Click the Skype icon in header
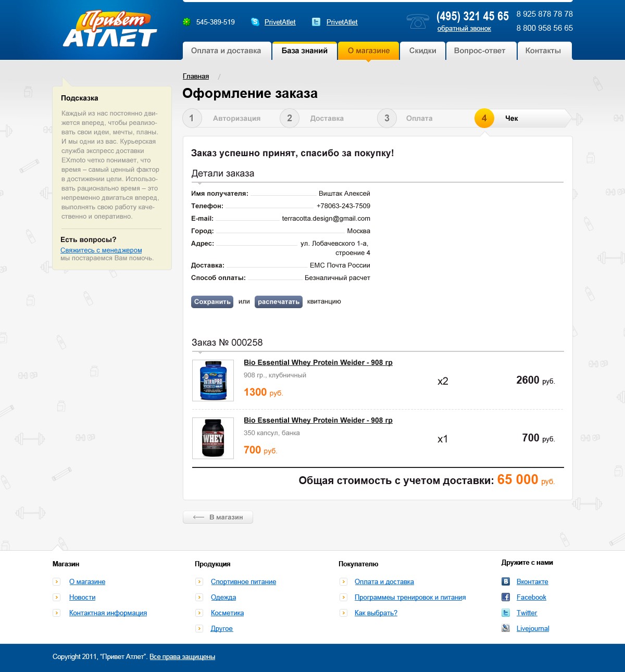 [255, 22]
